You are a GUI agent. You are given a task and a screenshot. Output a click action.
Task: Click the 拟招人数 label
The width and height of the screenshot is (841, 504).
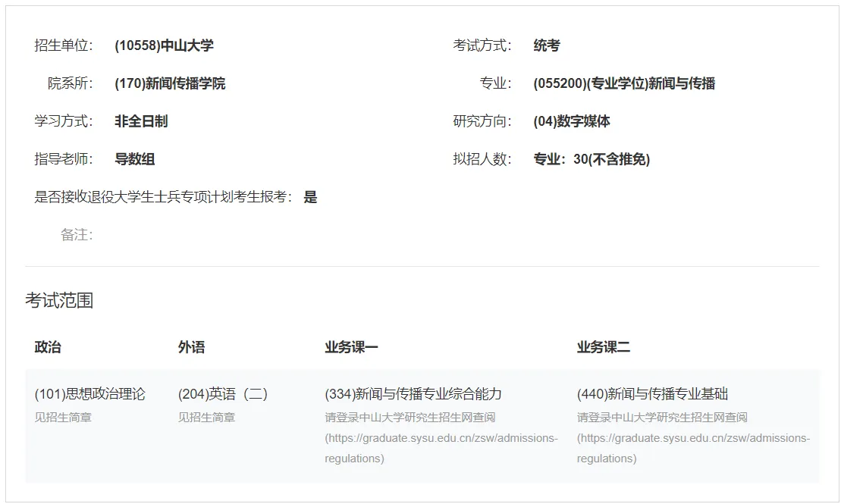[482, 159]
